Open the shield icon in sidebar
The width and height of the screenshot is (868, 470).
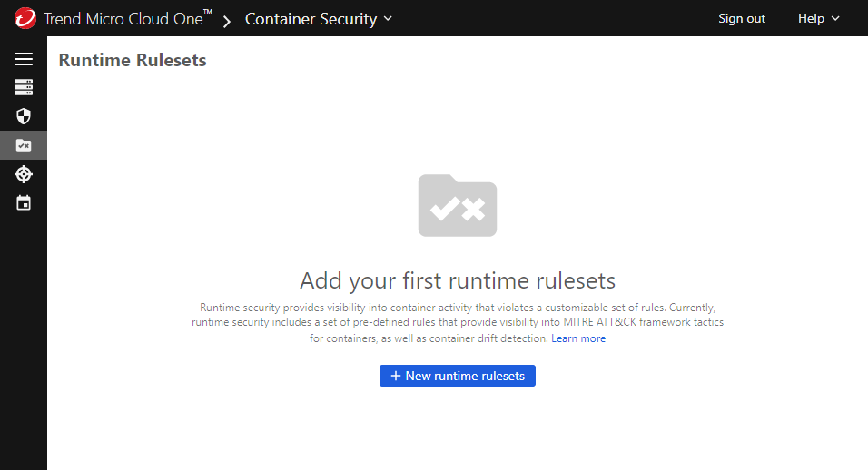tap(24, 116)
